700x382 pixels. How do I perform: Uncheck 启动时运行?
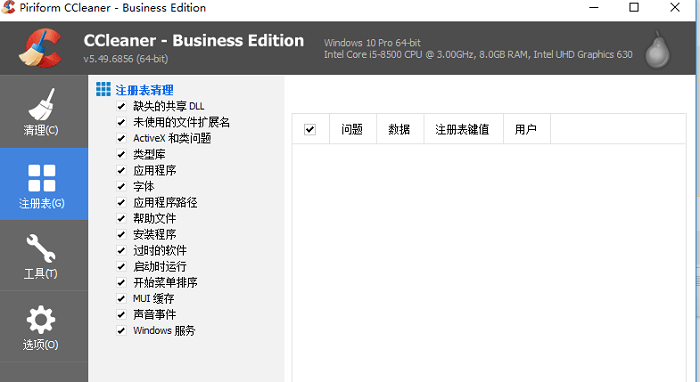(121, 266)
